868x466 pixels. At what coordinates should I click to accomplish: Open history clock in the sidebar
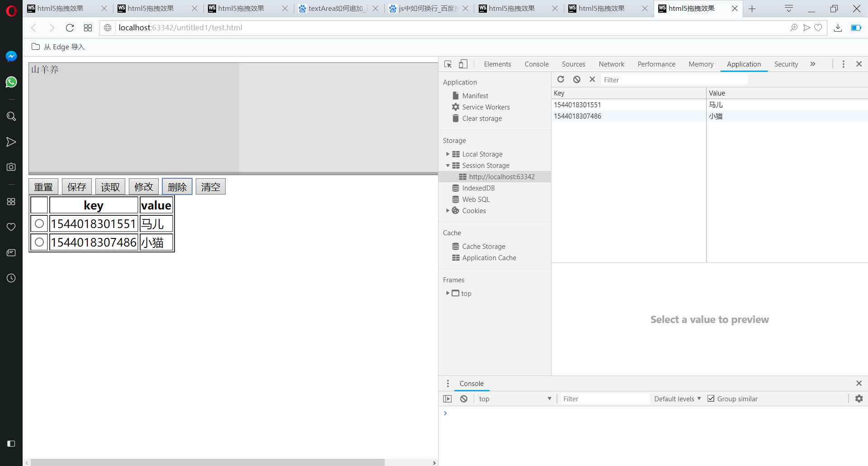(11, 278)
